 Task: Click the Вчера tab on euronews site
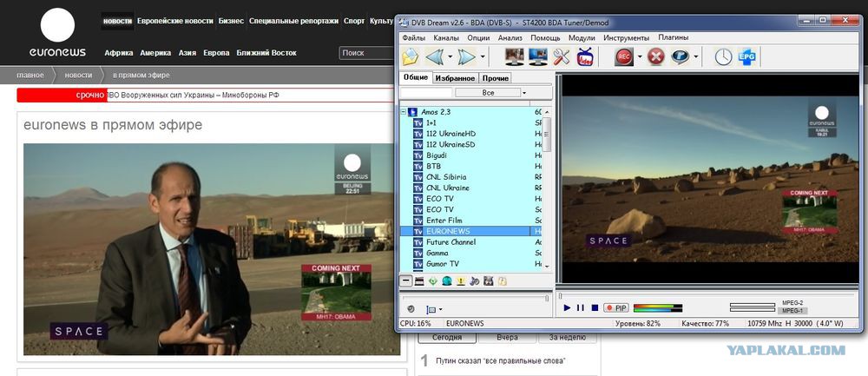(x=507, y=337)
